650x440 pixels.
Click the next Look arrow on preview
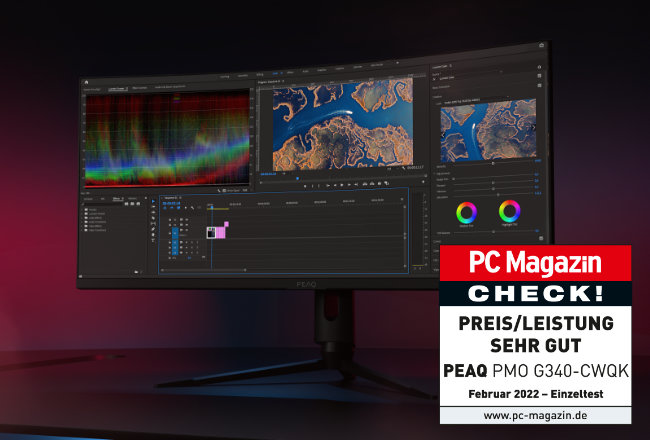tap(533, 127)
